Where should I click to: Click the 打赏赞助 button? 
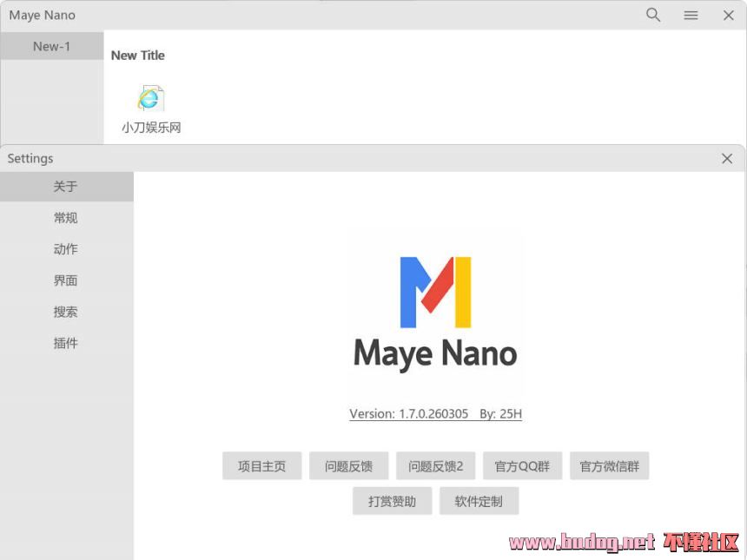(x=392, y=501)
